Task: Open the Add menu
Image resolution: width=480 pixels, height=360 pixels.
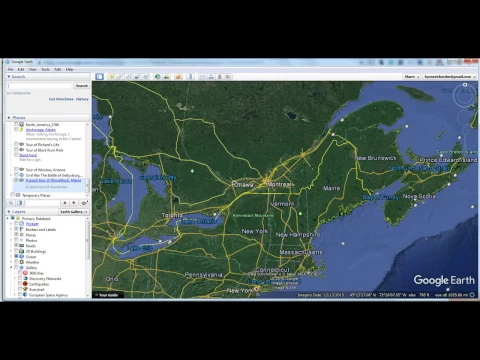Action: click(x=57, y=69)
